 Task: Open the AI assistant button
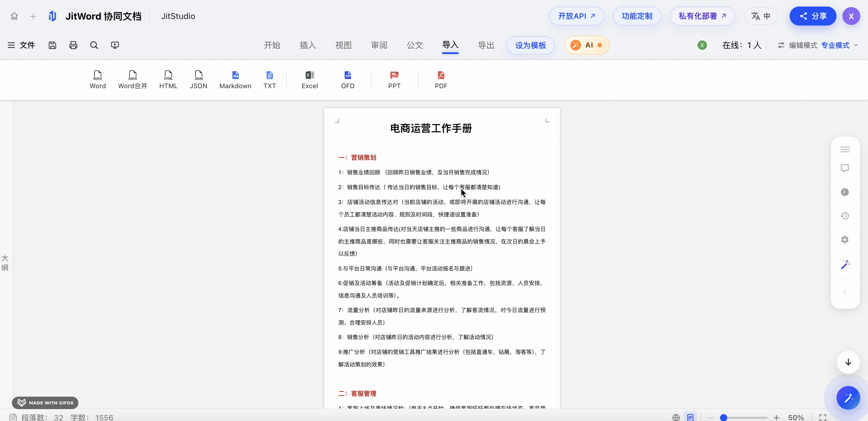click(587, 45)
